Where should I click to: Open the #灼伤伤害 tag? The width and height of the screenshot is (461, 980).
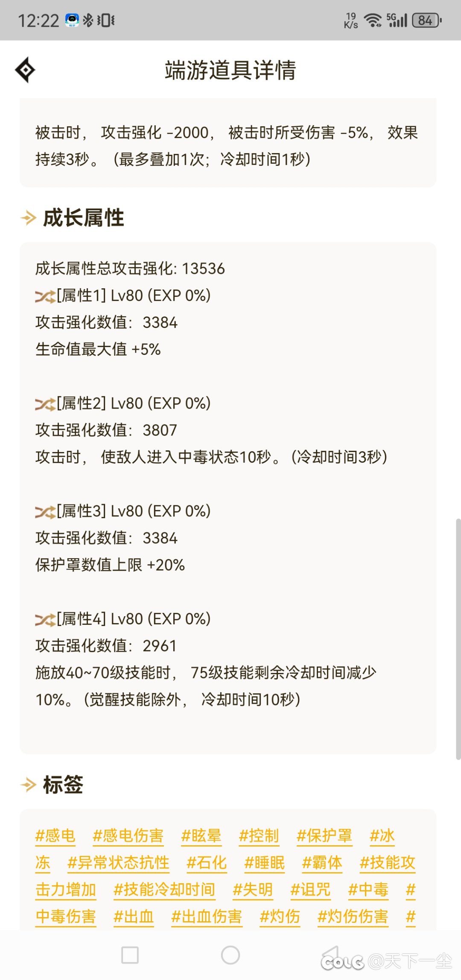(x=353, y=916)
